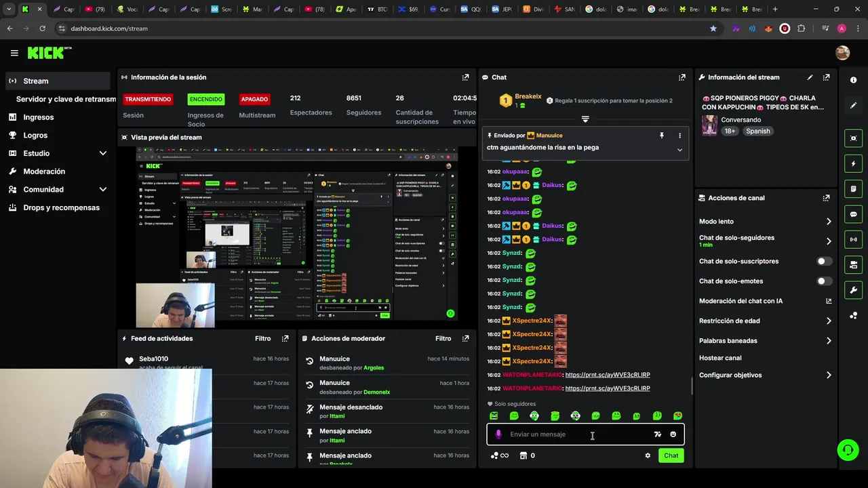Screen dimensions: 868x488
Task: Pop out the Feed de actividades panel
Action: tap(285, 338)
